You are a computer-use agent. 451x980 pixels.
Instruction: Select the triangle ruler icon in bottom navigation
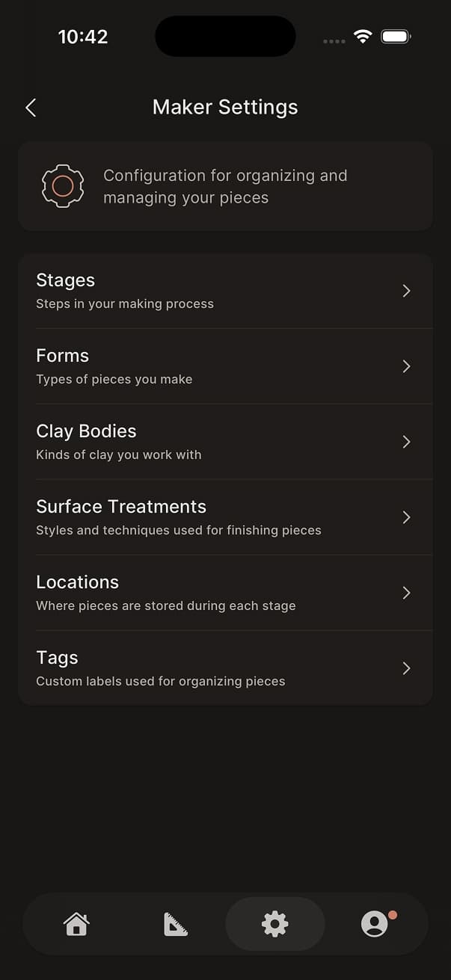[176, 924]
